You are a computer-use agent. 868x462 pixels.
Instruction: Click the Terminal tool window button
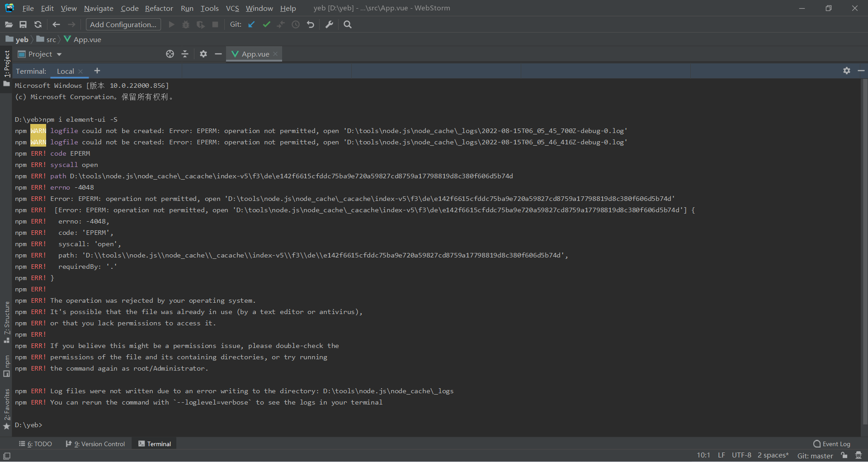[x=155, y=444]
